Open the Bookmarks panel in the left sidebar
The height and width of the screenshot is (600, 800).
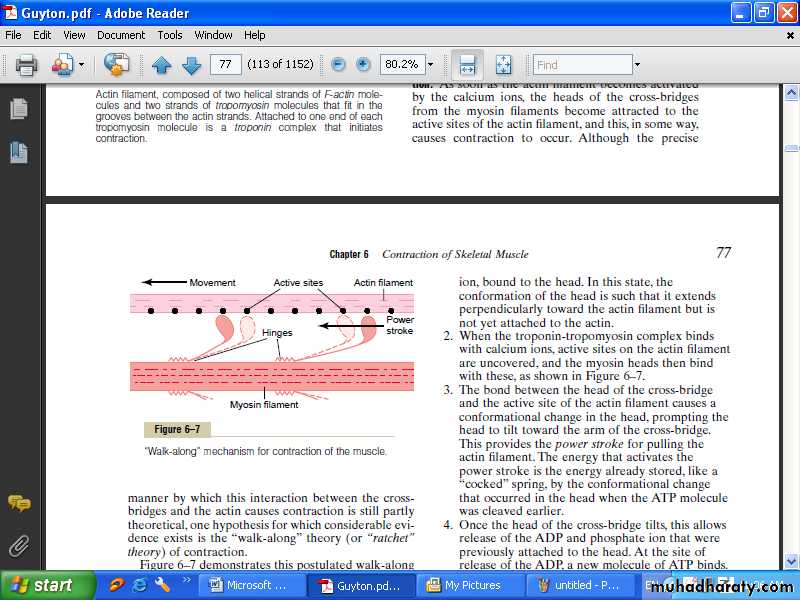18,152
